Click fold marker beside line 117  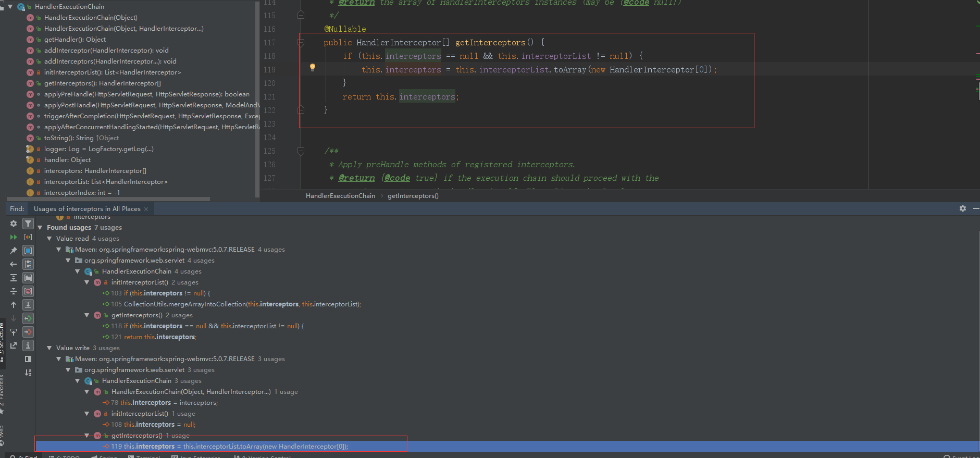301,42
